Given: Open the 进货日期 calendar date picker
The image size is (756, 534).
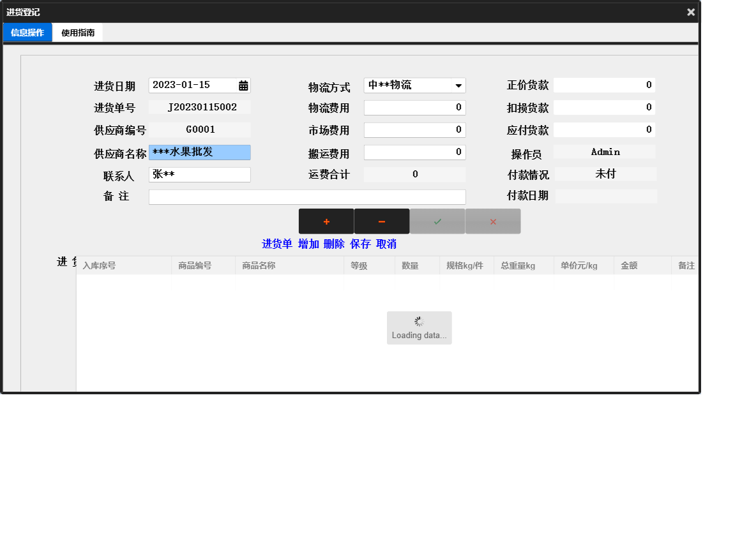Looking at the screenshot, I should click(243, 85).
